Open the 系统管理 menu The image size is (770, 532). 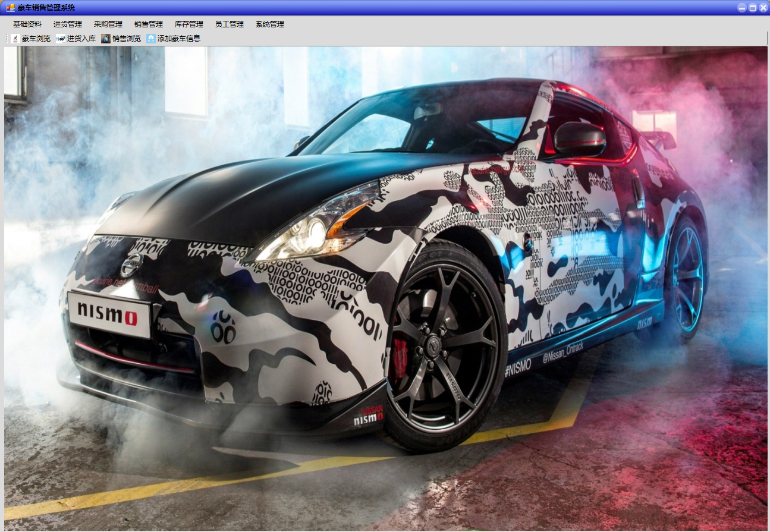click(270, 24)
